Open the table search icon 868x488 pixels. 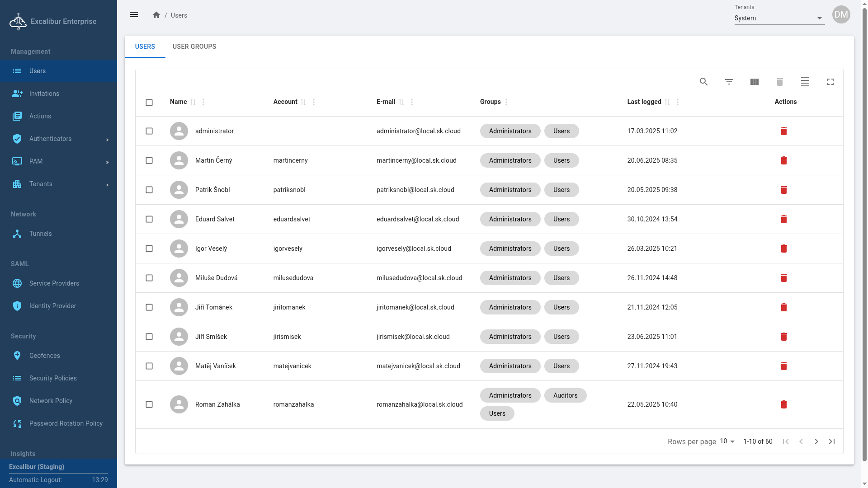[x=703, y=82]
